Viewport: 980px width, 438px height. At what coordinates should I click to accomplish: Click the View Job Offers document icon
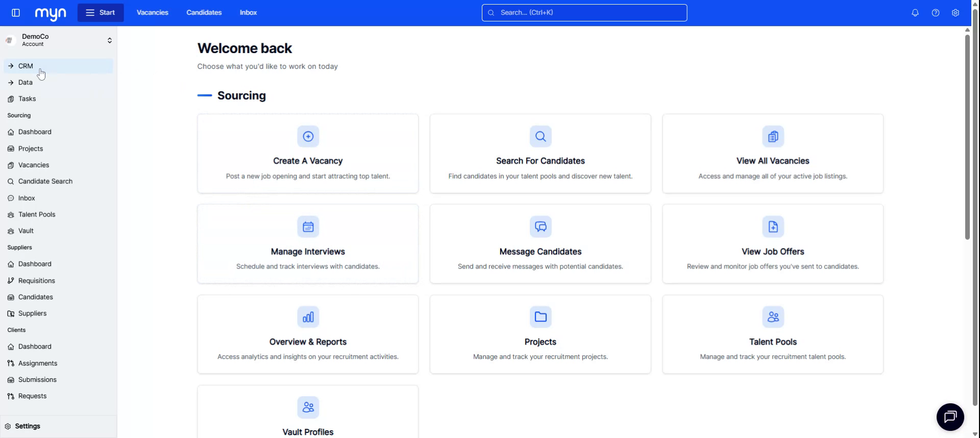coord(772,227)
